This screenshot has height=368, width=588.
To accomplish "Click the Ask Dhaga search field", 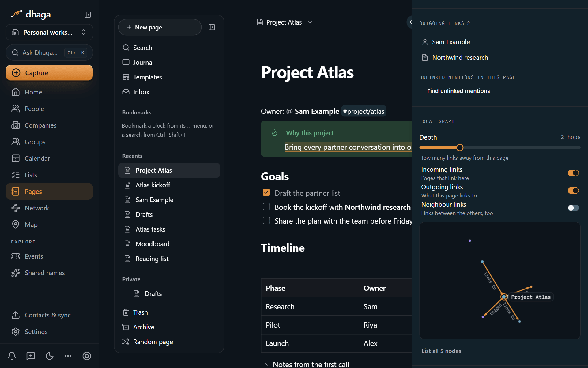I will click(49, 52).
